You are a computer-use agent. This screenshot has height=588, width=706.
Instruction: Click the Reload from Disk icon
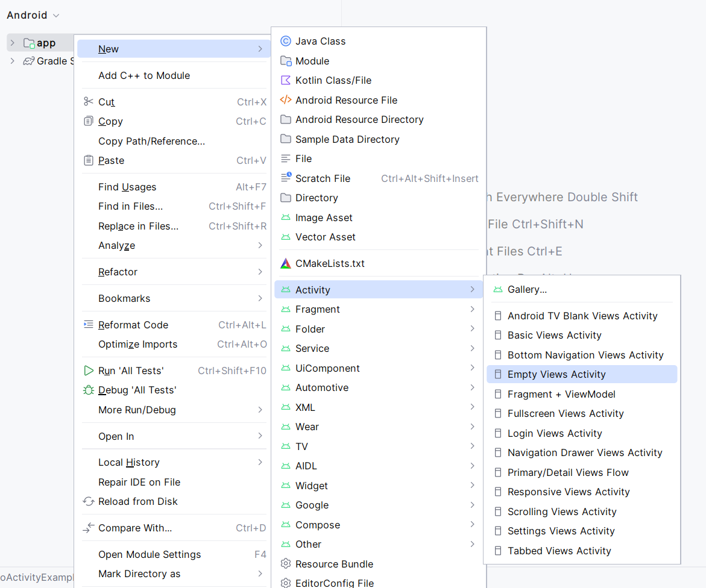pyautogui.click(x=88, y=501)
